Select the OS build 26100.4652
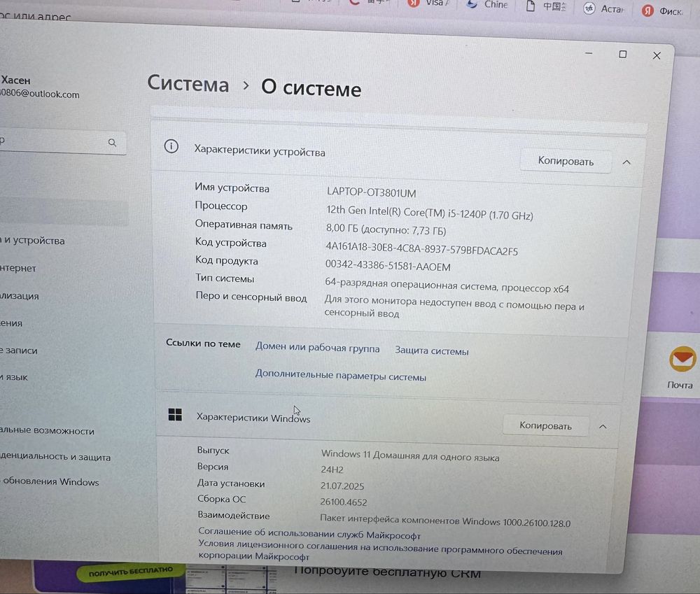This screenshot has width=700, height=594. point(343,502)
